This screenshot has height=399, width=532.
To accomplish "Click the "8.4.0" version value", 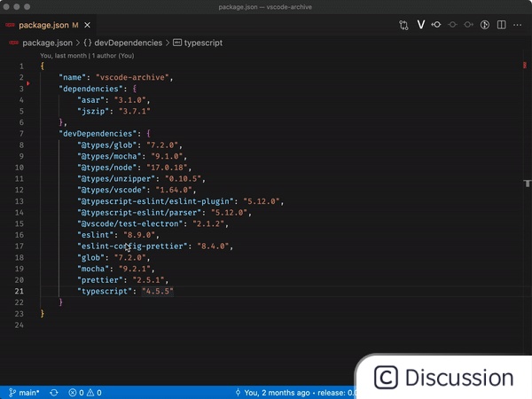I will (x=213, y=246).
